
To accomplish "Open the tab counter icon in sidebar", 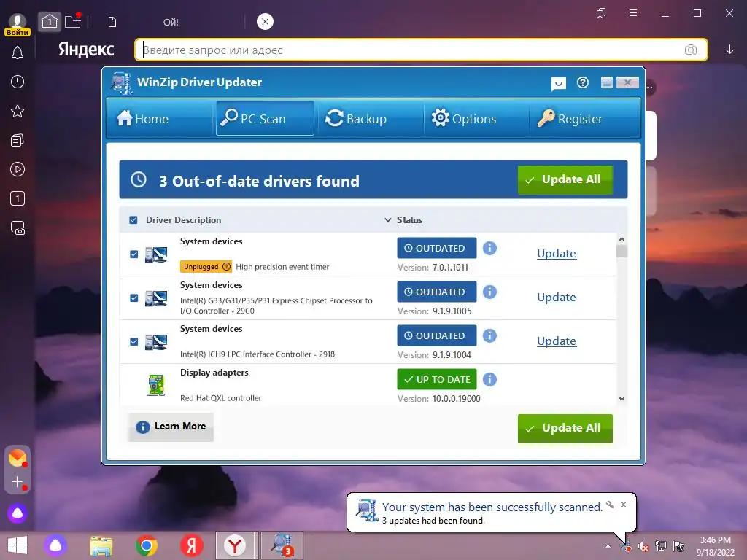I will tap(18, 198).
